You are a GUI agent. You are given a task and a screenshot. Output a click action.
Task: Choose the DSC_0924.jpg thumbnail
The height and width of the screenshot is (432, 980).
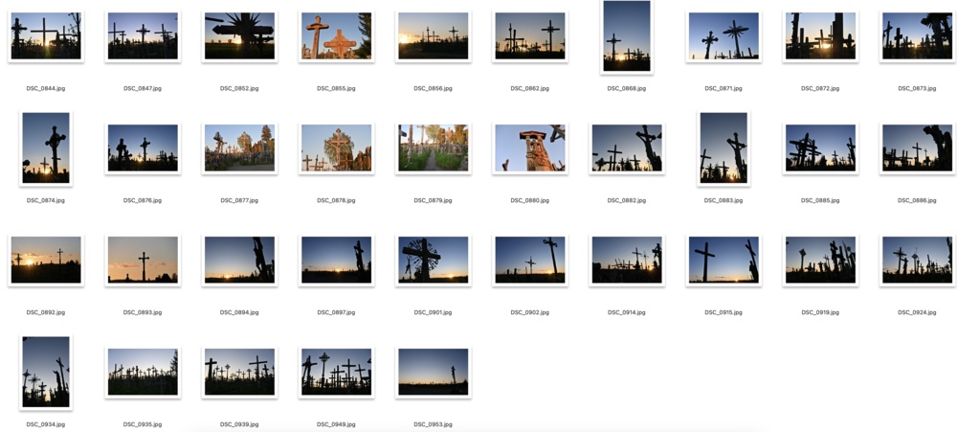(918, 261)
